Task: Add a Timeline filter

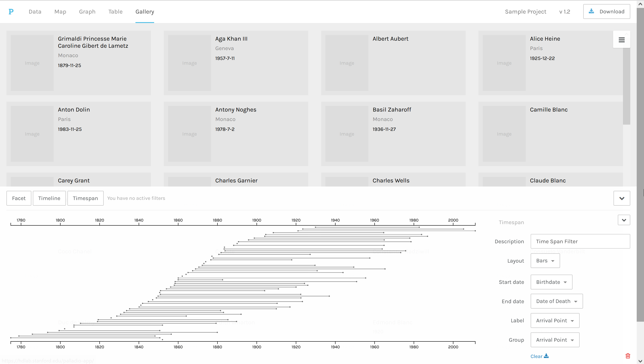Action: 49,198
